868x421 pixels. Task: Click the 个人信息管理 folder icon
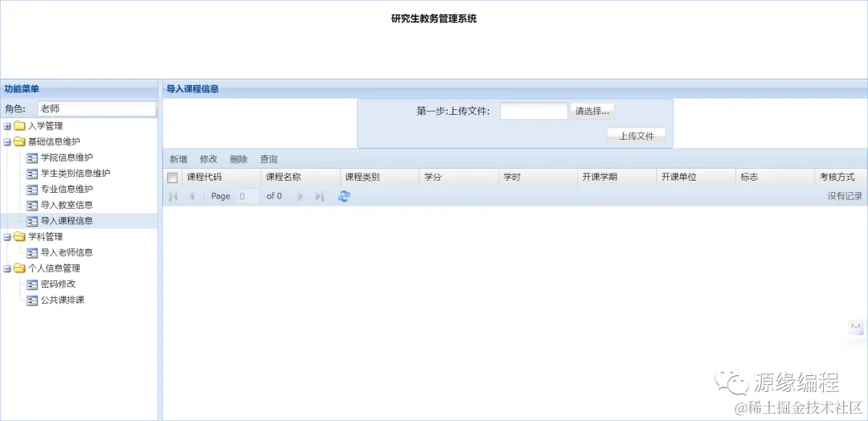tap(19, 268)
